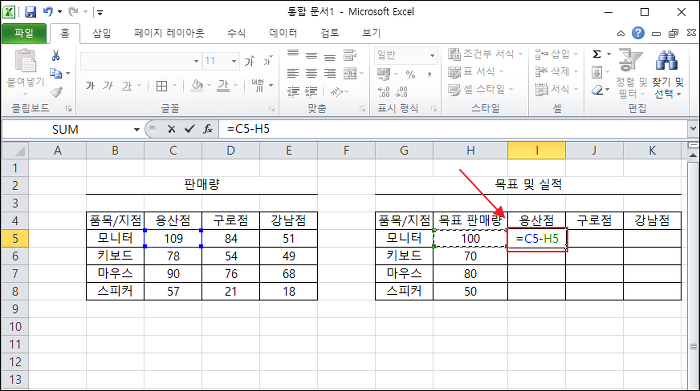
Task: Click the Cut scissors icon
Action: coord(56,55)
